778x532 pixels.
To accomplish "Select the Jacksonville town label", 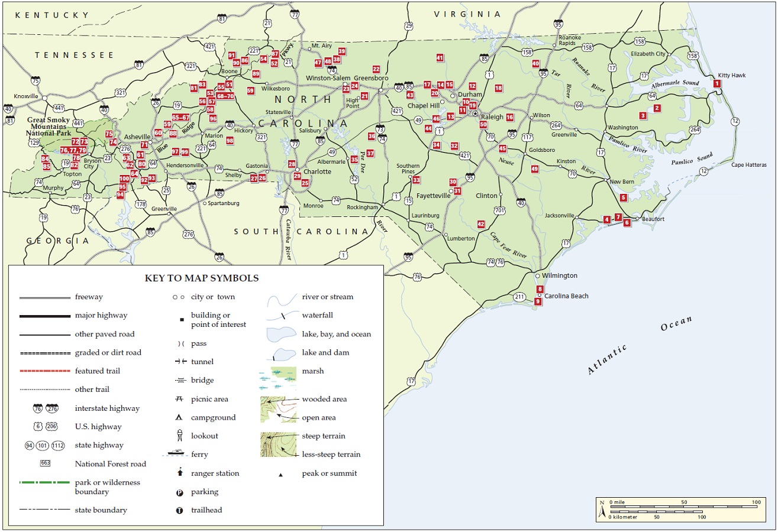I will click(x=559, y=216).
